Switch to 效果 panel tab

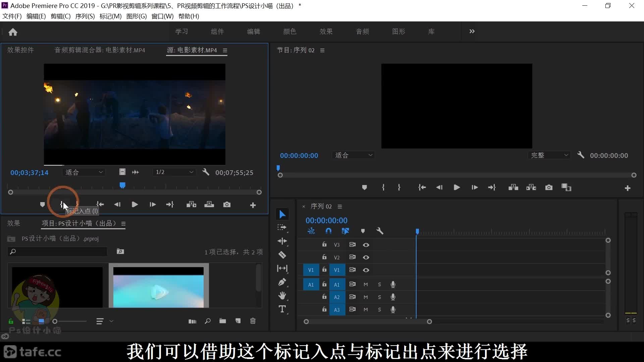(x=14, y=223)
